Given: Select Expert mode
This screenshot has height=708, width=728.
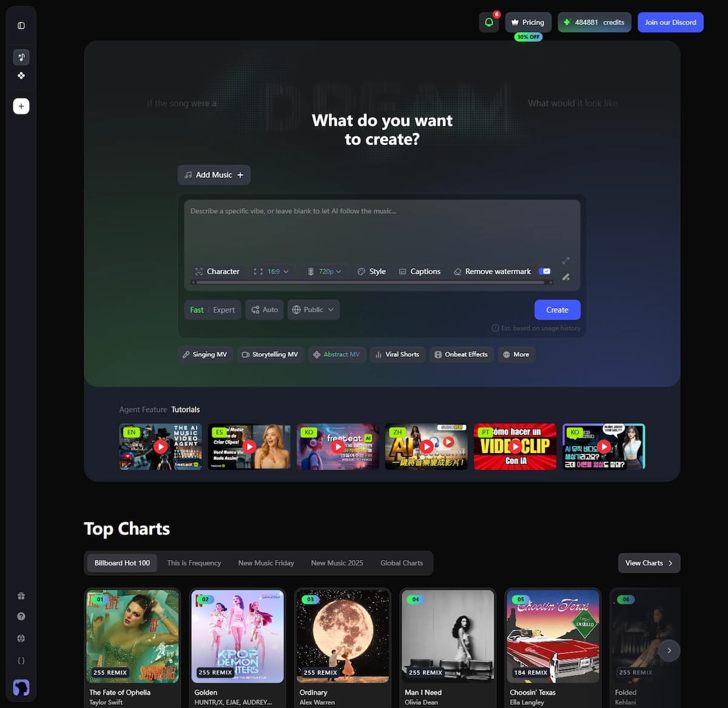Looking at the screenshot, I should [224, 310].
